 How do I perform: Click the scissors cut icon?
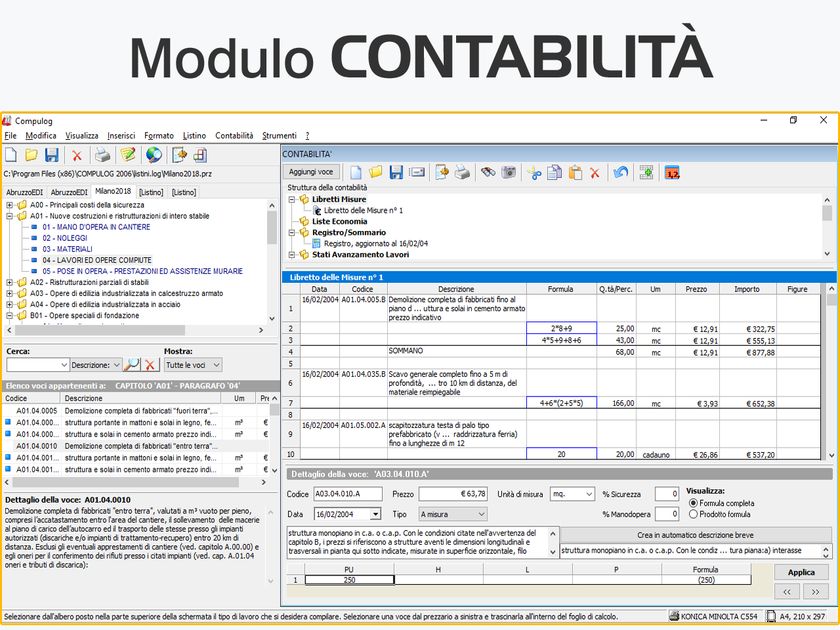[x=534, y=172]
